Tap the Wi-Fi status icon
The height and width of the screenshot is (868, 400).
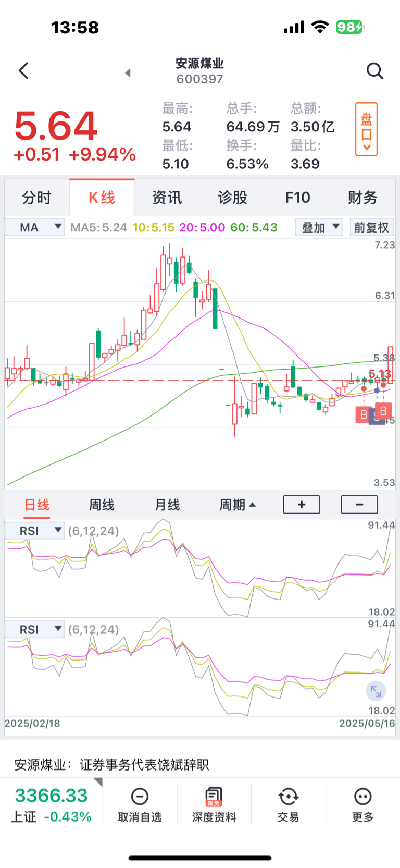tap(320, 27)
